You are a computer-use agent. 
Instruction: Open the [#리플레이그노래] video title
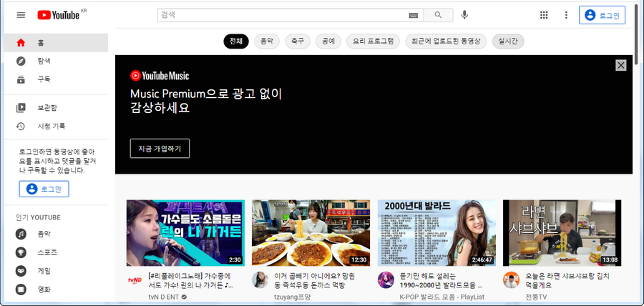click(x=191, y=280)
